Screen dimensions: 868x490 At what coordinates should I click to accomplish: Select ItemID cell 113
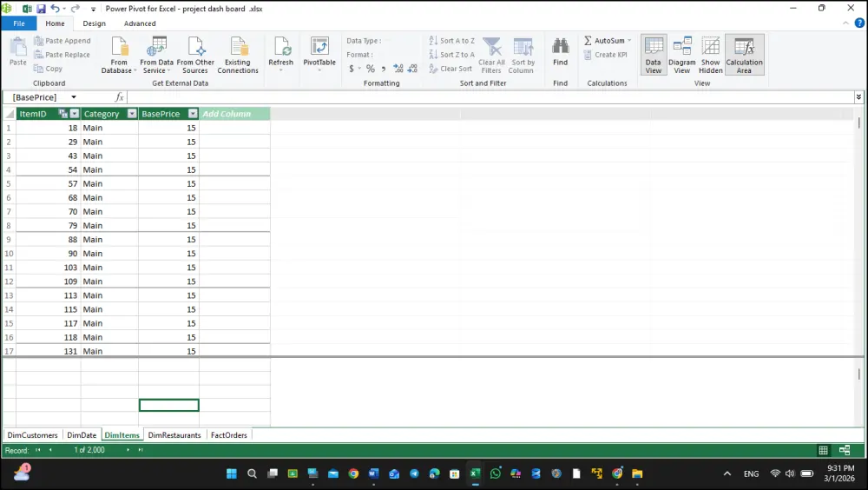(x=48, y=295)
